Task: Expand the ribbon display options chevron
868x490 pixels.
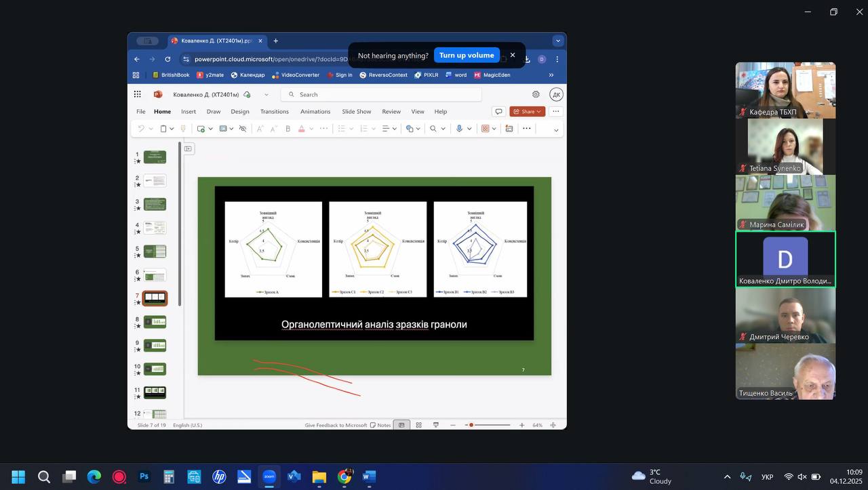Action: click(x=556, y=129)
